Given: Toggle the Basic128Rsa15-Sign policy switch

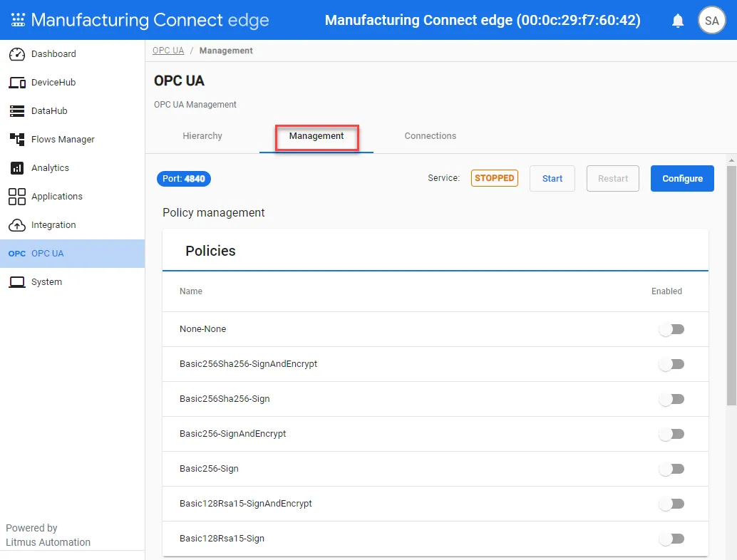Looking at the screenshot, I should pyautogui.click(x=671, y=539).
